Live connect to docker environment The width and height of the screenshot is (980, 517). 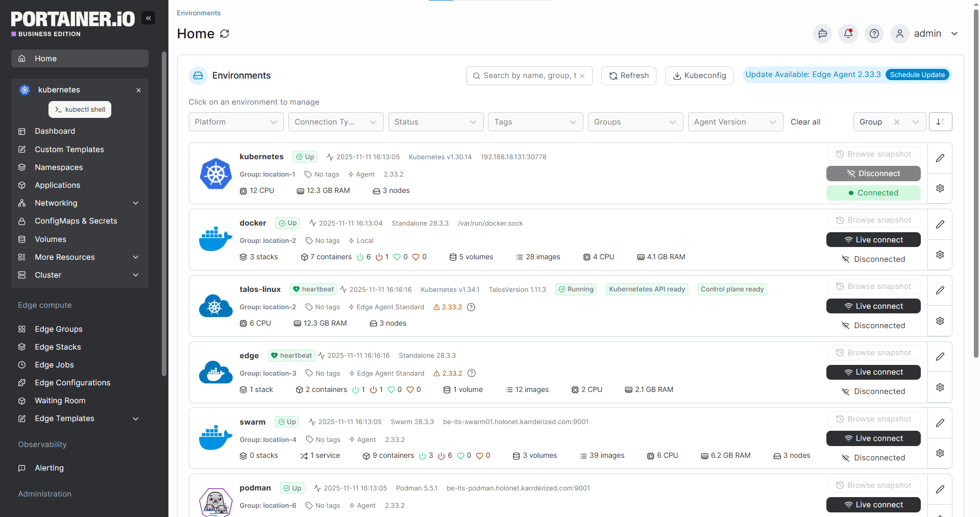click(x=873, y=240)
